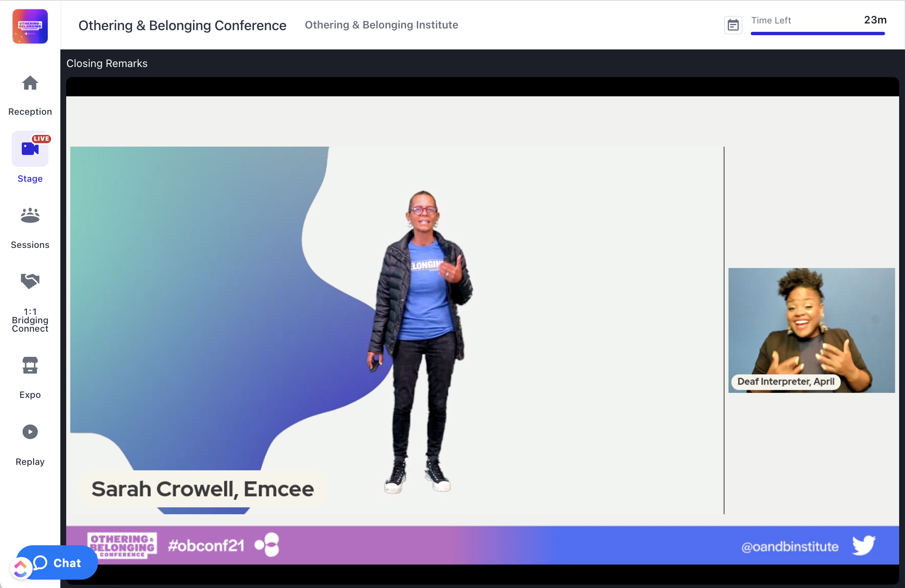905x588 pixels.
Task: Open the Sessions group icon
Action: (30, 215)
